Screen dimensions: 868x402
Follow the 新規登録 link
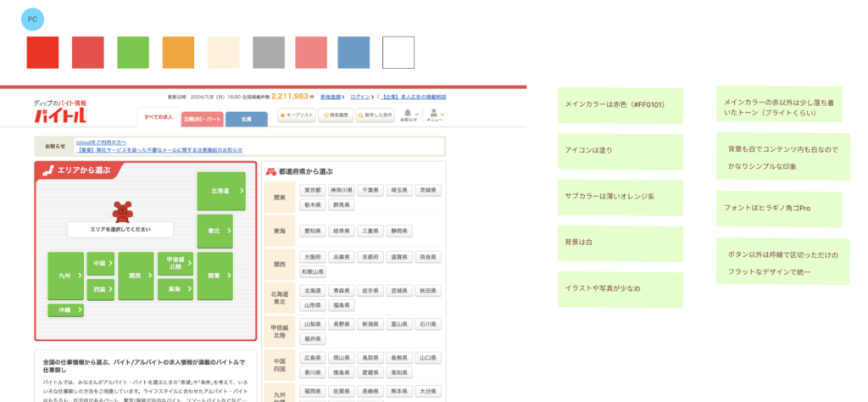[332, 97]
